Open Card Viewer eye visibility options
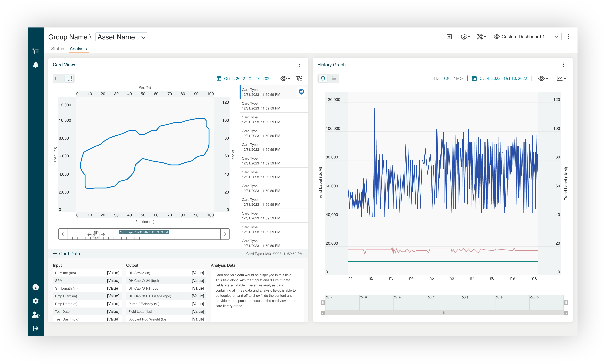The image size is (605, 364). [285, 78]
